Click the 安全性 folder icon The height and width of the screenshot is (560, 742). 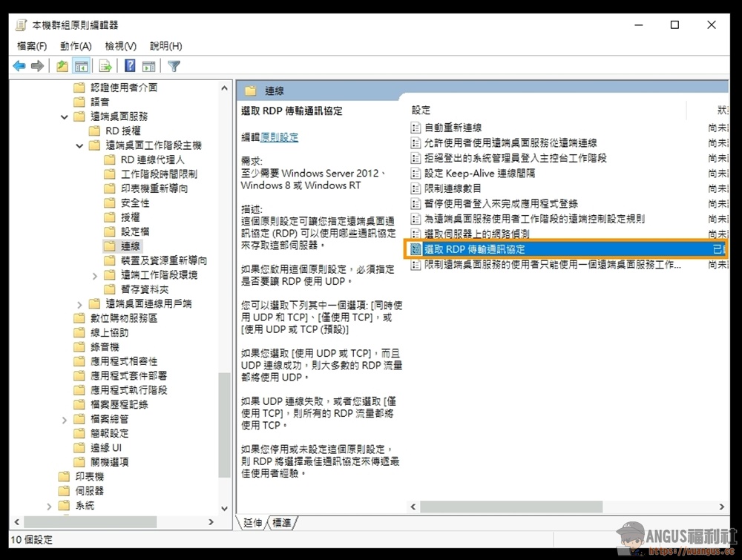click(x=110, y=203)
